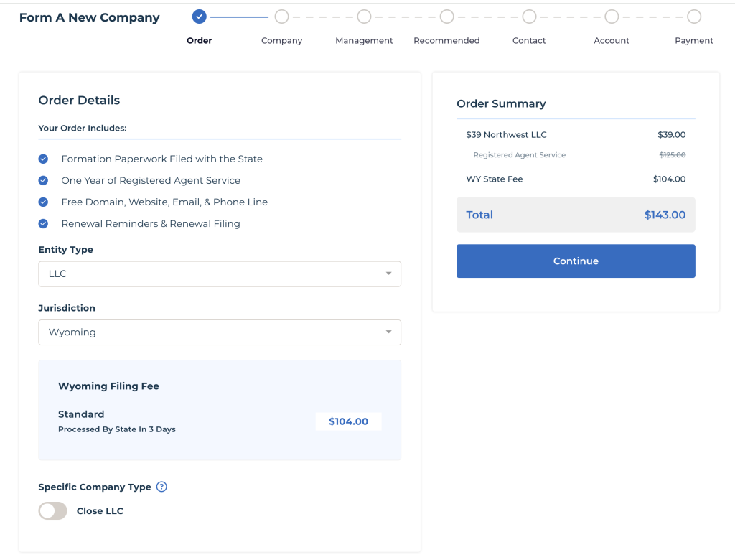Go to the Contact step label
Image resolution: width=735 pixels, height=560 pixels.
pos(529,40)
